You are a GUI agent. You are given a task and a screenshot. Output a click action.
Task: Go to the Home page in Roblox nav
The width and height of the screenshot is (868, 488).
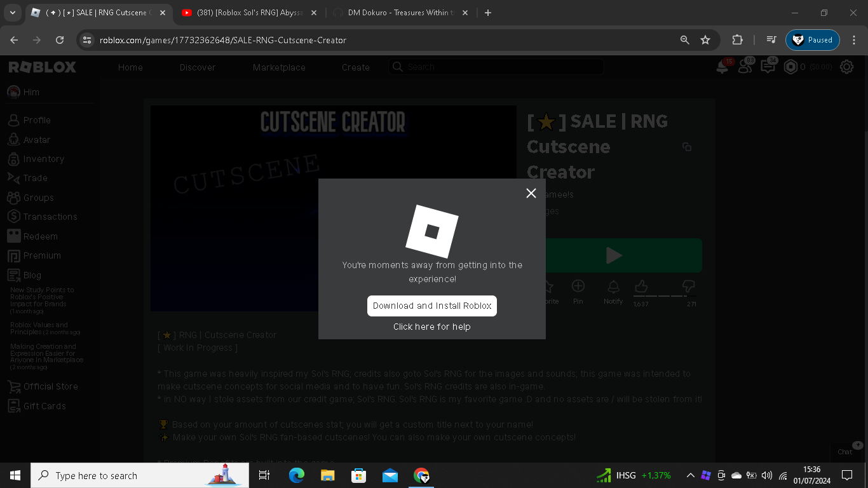pyautogui.click(x=130, y=67)
